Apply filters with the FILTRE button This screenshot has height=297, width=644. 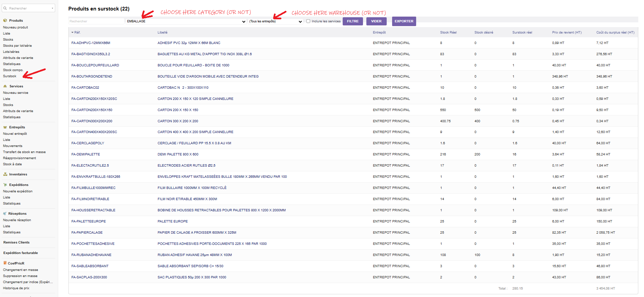pos(353,21)
